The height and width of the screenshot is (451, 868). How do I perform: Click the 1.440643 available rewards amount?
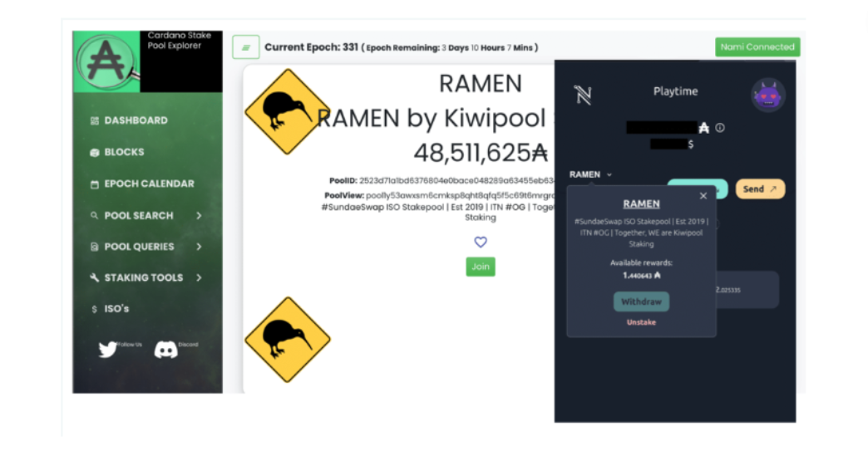coord(641,275)
